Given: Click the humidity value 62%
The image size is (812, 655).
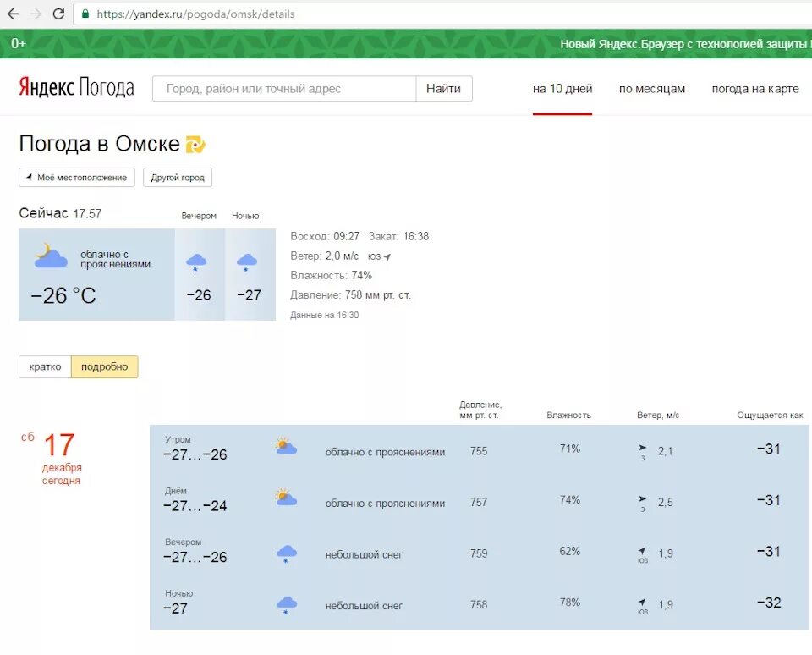Looking at the screenshot, I should tap(569, 552).
